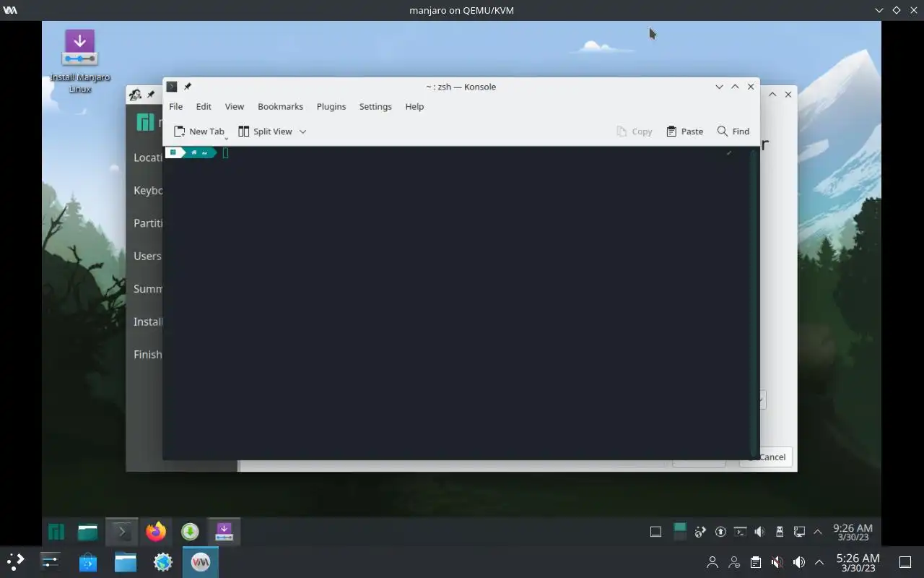Open the host application launcher icon

pos(16,561)
